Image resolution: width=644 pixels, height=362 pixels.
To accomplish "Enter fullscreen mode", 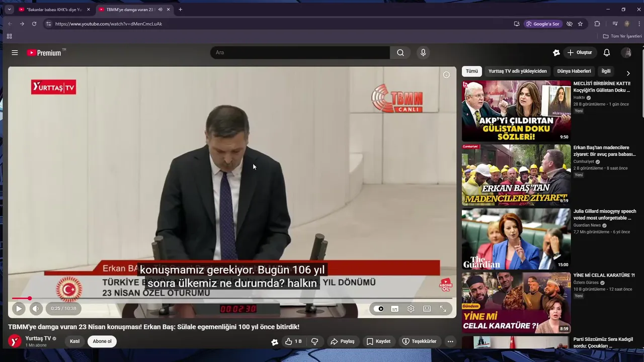I will tap(443, 309).
